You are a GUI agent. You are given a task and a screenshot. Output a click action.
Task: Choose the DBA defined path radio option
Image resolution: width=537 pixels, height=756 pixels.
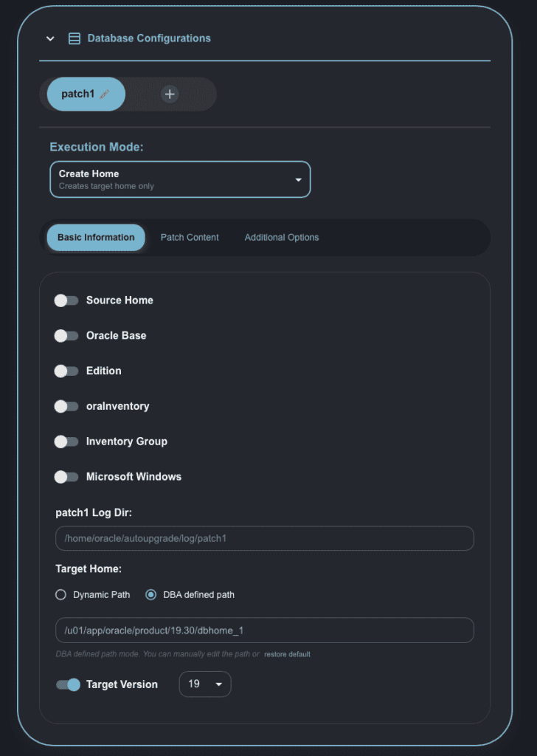tap(151, 594)
